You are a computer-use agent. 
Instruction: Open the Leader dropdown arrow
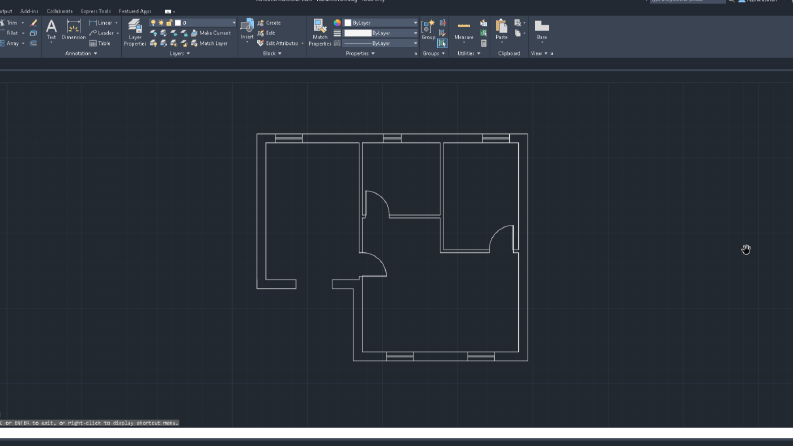[117, 33]
